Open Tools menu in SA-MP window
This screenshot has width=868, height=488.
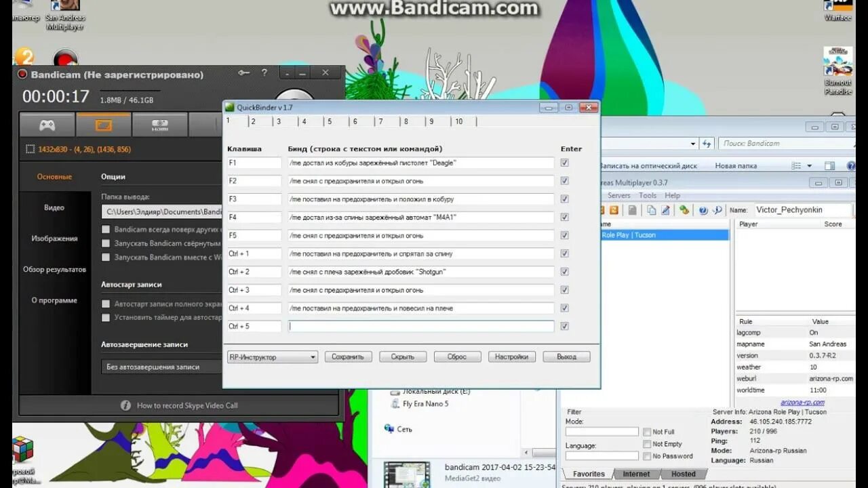[648, 195]
